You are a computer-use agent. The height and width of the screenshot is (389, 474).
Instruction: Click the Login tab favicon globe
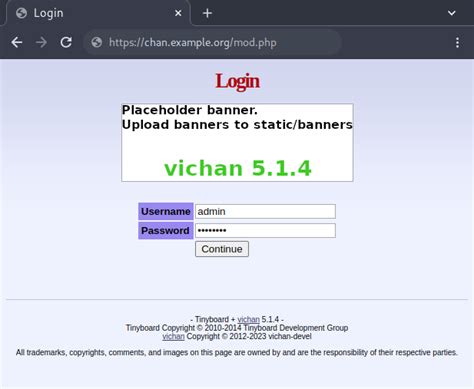pyautogui.click(x=21, y=13)
